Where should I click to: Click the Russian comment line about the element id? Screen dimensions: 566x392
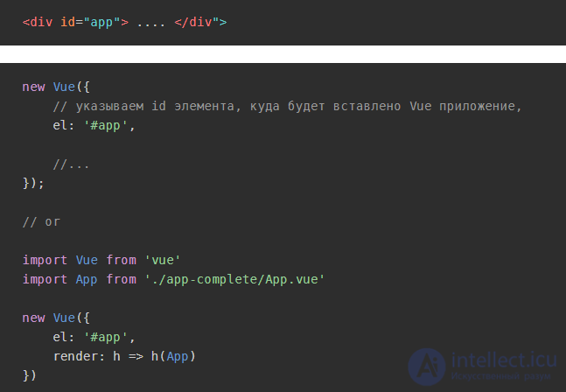287,107
